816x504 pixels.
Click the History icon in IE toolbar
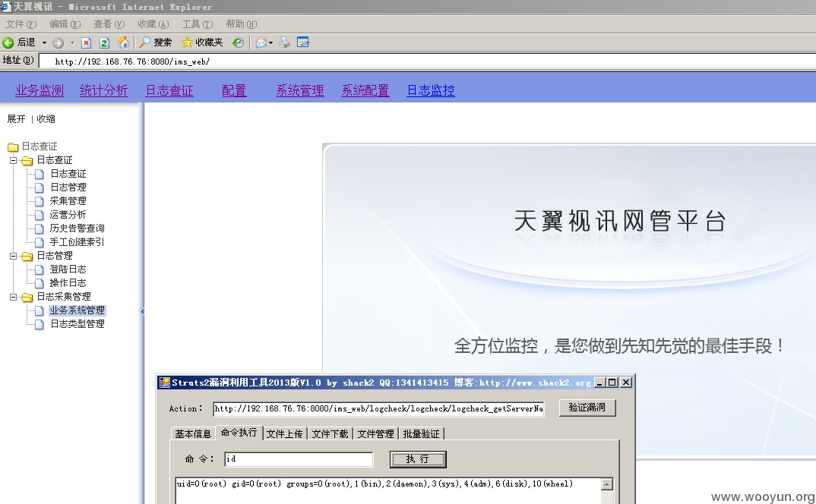(x=238, y=43)
